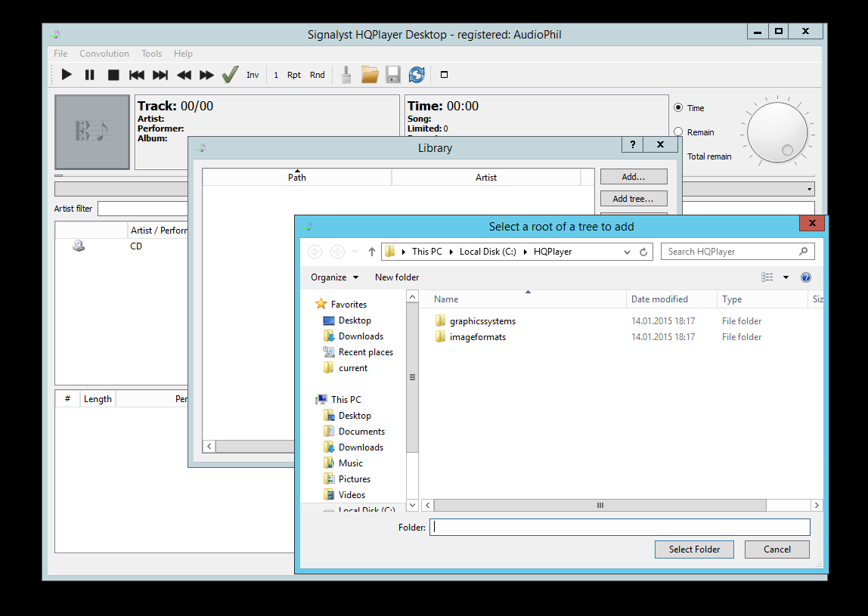Open the Tools menu

point(151,54)
